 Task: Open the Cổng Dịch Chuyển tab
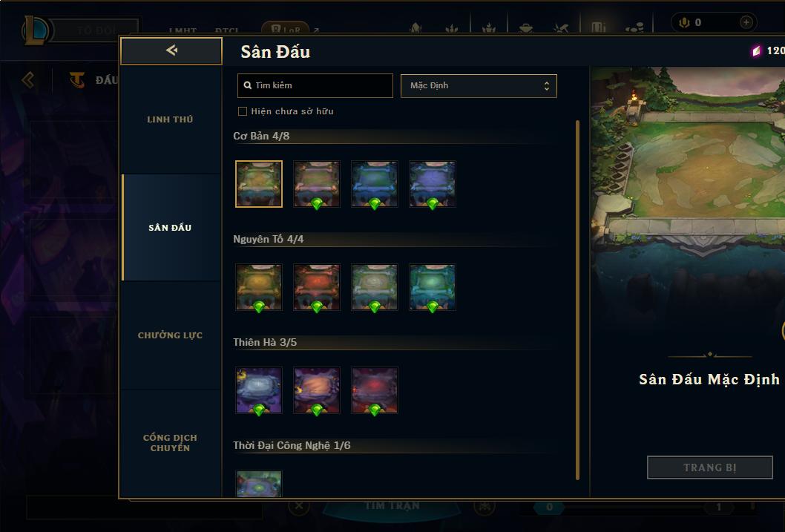pyautogui.click(x=170, y=443)
